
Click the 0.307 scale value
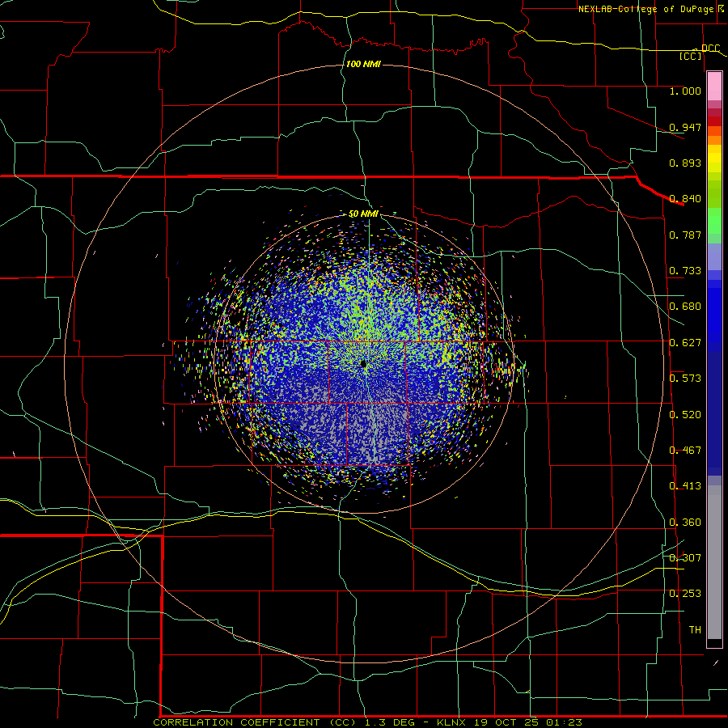(685, 558)
